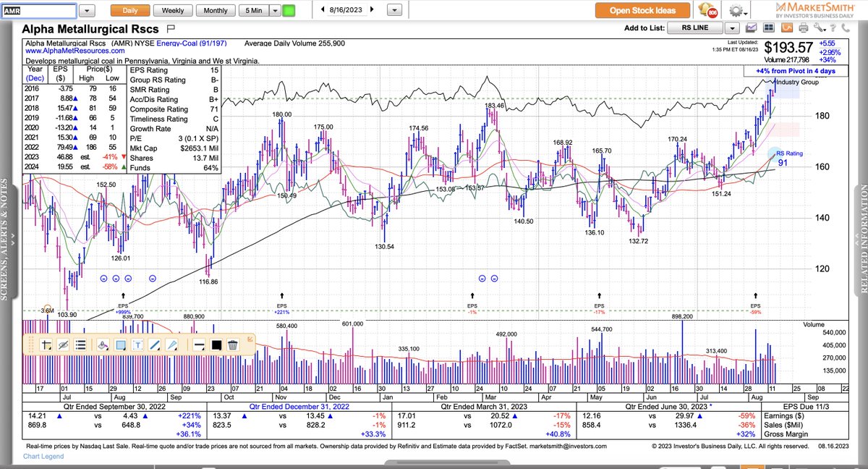This screenshot has width=868, height=469.
Task: Print the chart using the printer icon
Action: click(x=802, y=28)
